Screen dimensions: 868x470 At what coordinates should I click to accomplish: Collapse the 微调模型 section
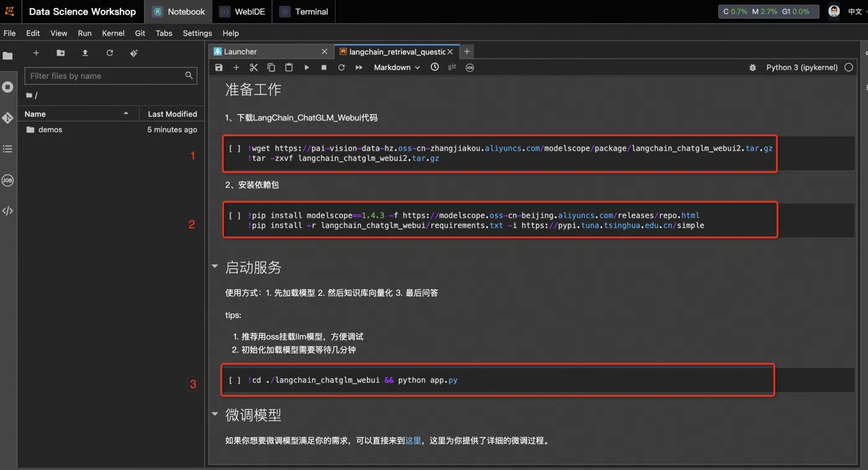point(215,414)
